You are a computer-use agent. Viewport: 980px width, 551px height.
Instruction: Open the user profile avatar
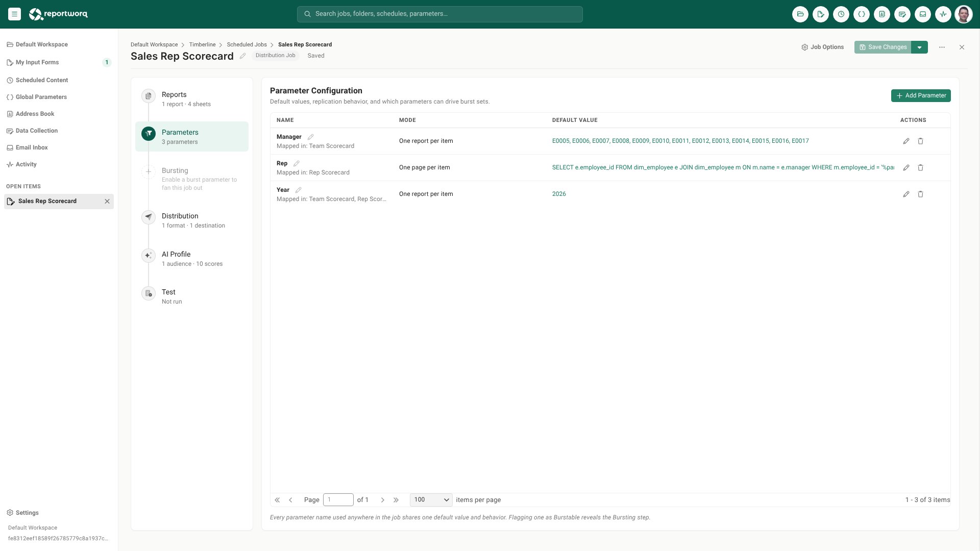[x=964, y=14]
